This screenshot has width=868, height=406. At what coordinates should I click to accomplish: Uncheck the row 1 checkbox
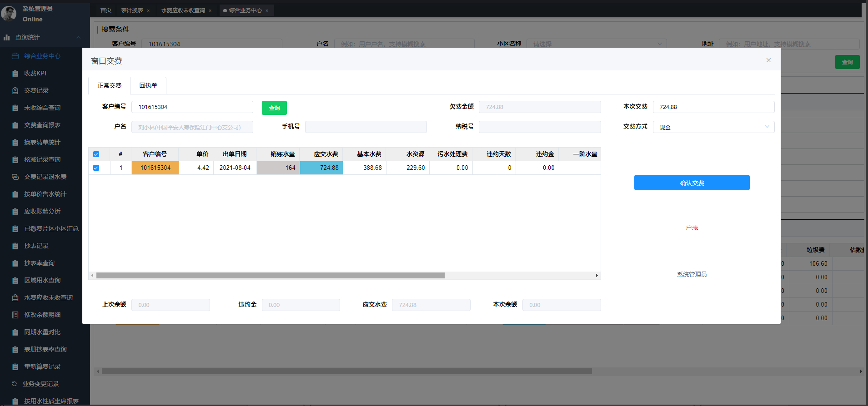96,168
